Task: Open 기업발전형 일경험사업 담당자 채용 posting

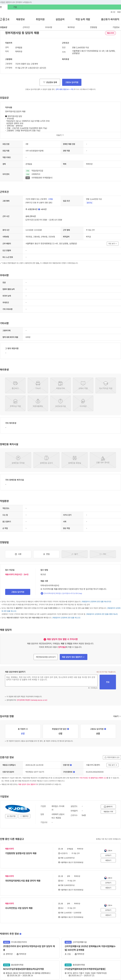Action: tap(21, 853)
